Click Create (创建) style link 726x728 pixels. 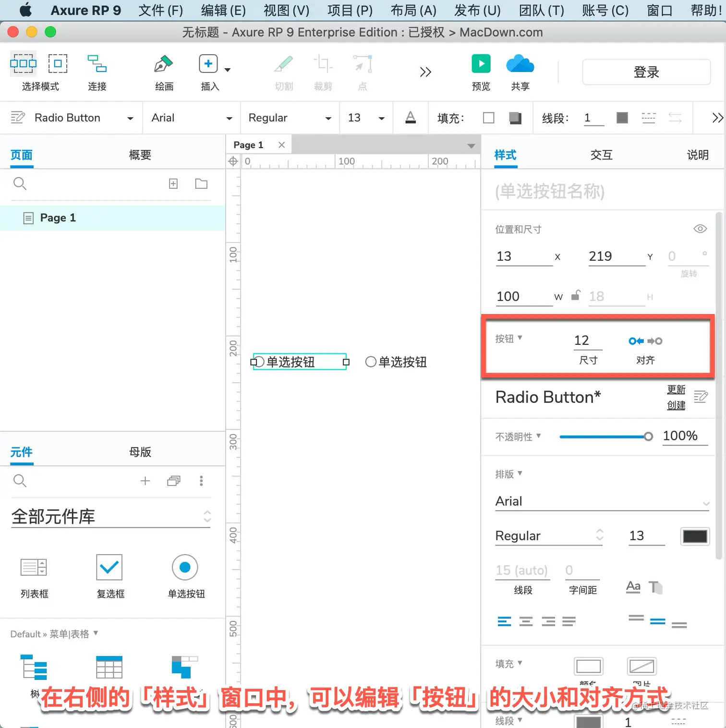pos(676,405)
